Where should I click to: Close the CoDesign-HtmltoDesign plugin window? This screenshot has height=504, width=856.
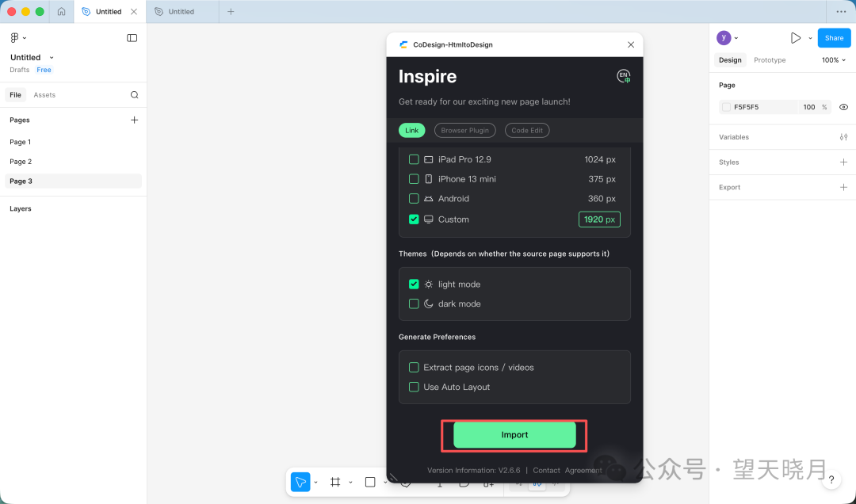[631, 45]
